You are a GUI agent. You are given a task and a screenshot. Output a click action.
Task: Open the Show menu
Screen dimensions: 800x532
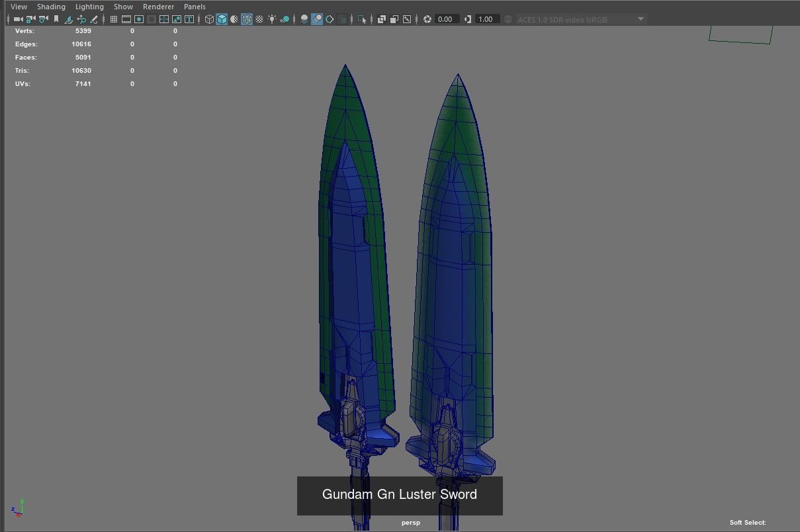pyautogui.click(x=123, y=7)
